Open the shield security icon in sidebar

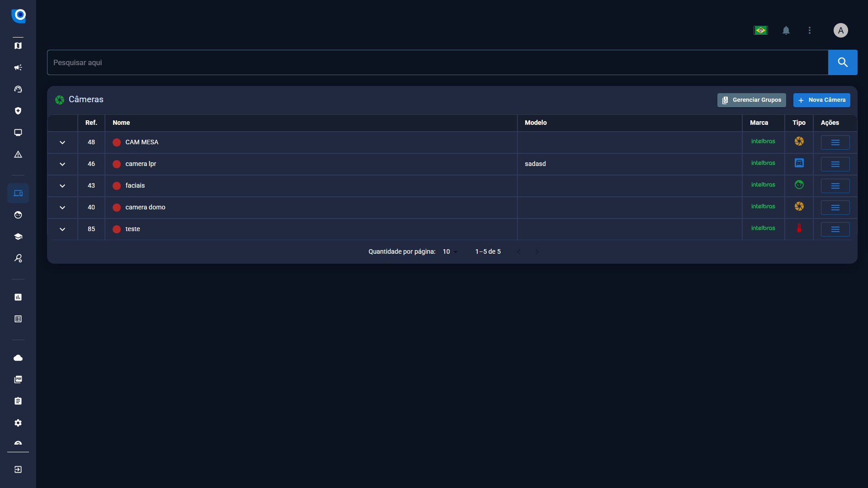tap(18, 111)
